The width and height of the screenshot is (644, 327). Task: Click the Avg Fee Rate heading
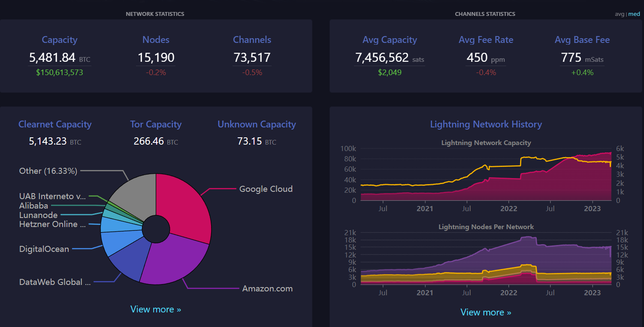pyautogui.click(x=486, y=40)
